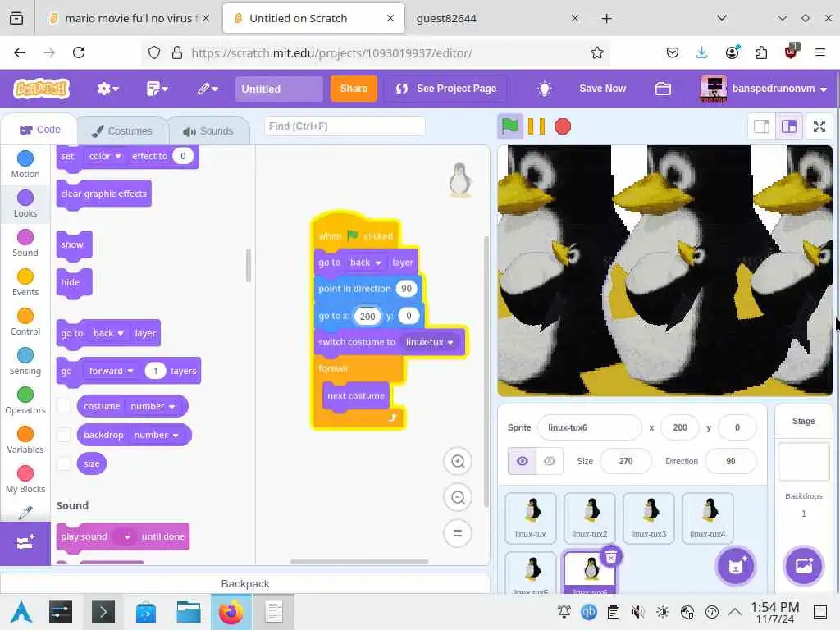Stop the project with the red stop button

(563, 126)
